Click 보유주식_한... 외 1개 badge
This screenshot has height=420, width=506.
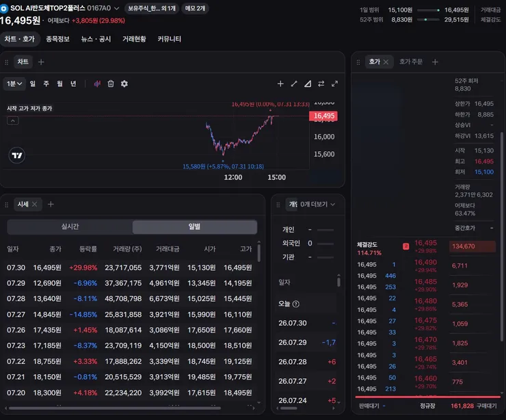click(152, 8)
